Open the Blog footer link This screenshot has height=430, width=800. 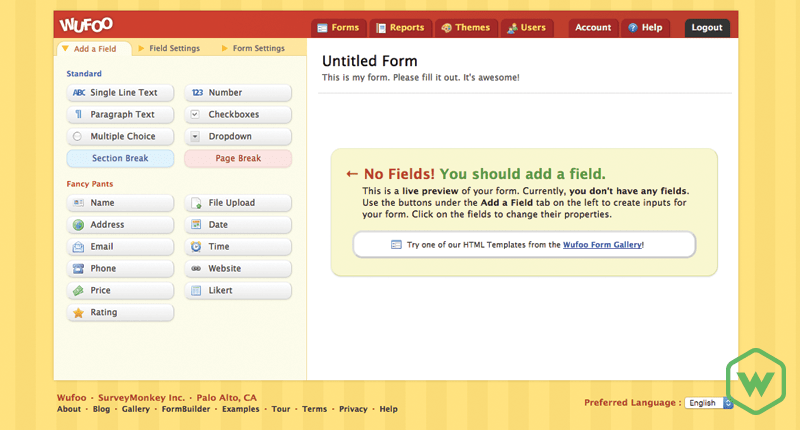[101, 409]
